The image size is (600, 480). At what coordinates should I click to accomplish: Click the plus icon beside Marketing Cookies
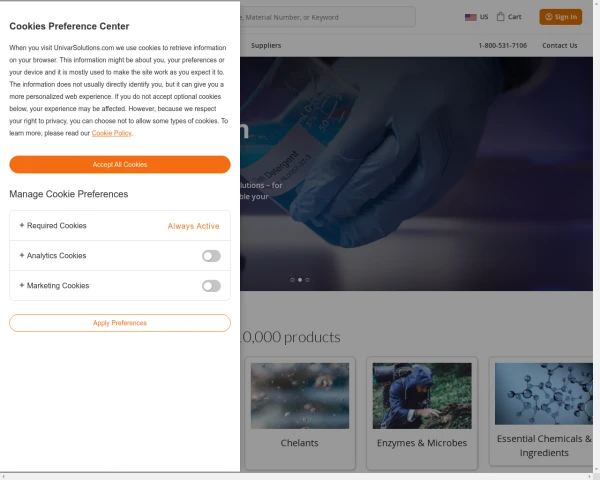(x=22, y=286)
